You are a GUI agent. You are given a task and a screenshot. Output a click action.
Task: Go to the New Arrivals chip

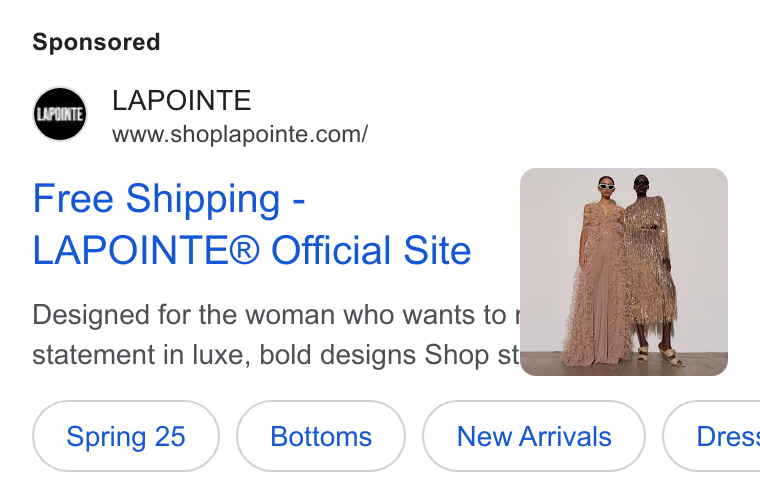pos(534,436)
